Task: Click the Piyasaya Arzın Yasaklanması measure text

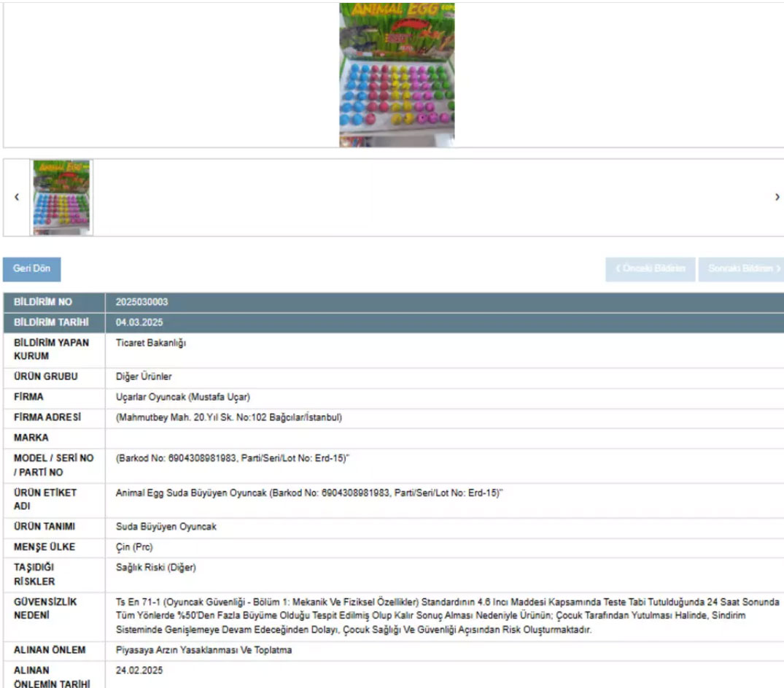Action: (x=203, y=650)
